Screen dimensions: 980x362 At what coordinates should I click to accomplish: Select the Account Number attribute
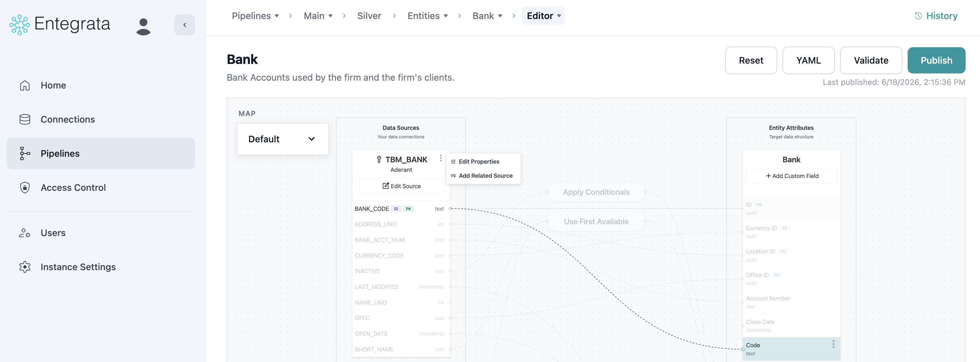click(791, 302)
